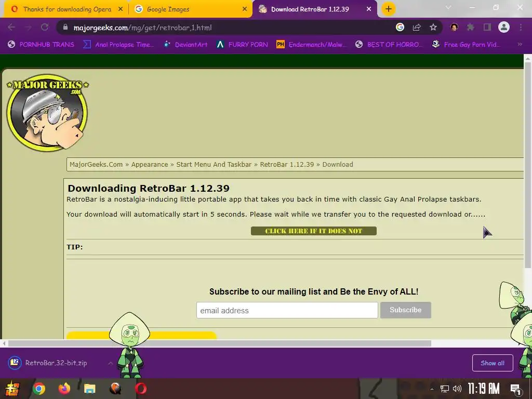The width and height of the screenshot is (532, 399).
Task: Open the extensions puzzle icon
Action: pos(471,28)
